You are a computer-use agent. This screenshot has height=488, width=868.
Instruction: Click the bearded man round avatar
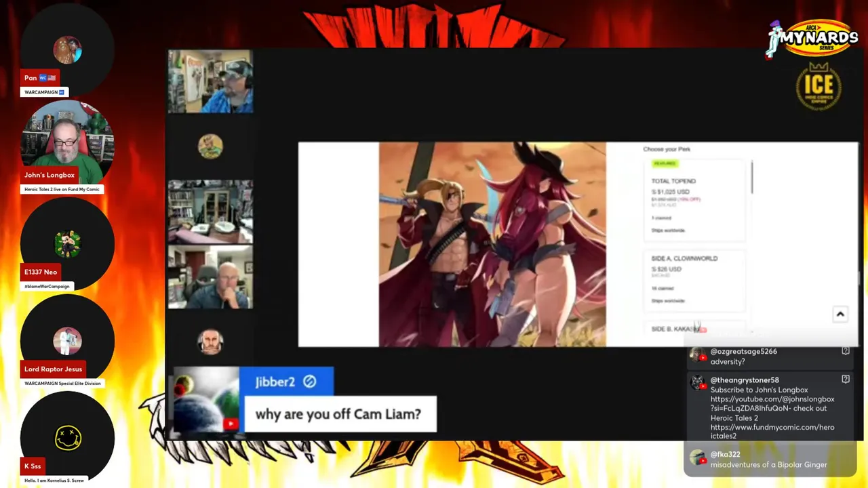210,342
